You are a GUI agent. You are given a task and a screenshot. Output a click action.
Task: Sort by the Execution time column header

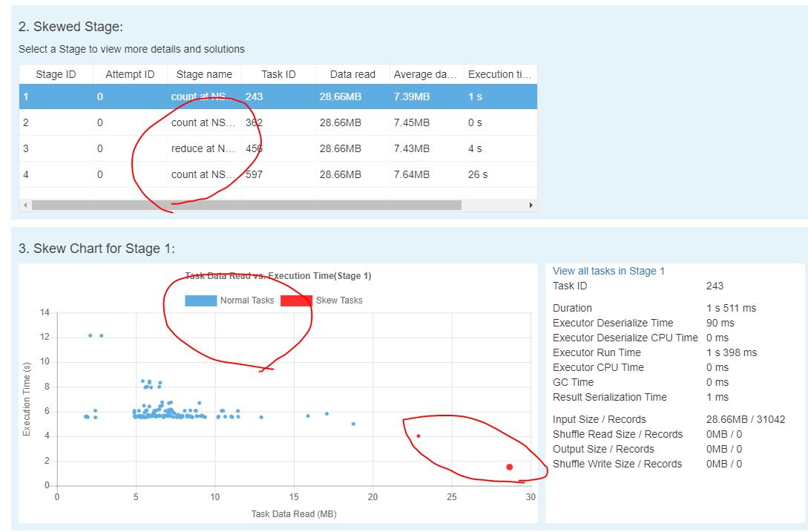[x=500, y=74]
